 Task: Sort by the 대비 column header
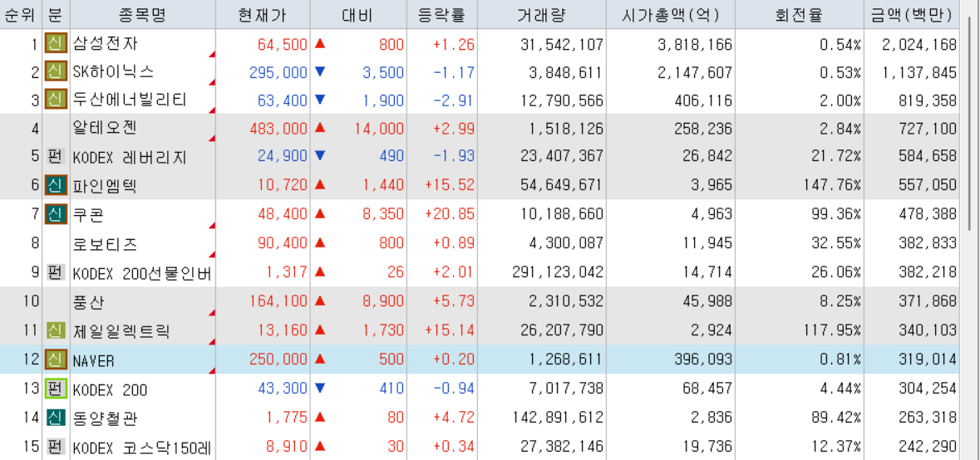tap(358, 14)
